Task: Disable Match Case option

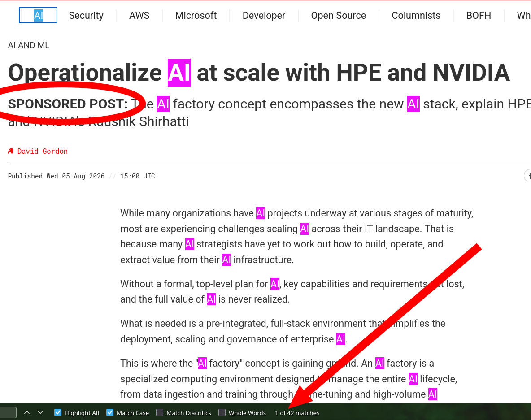Action: 110,412
